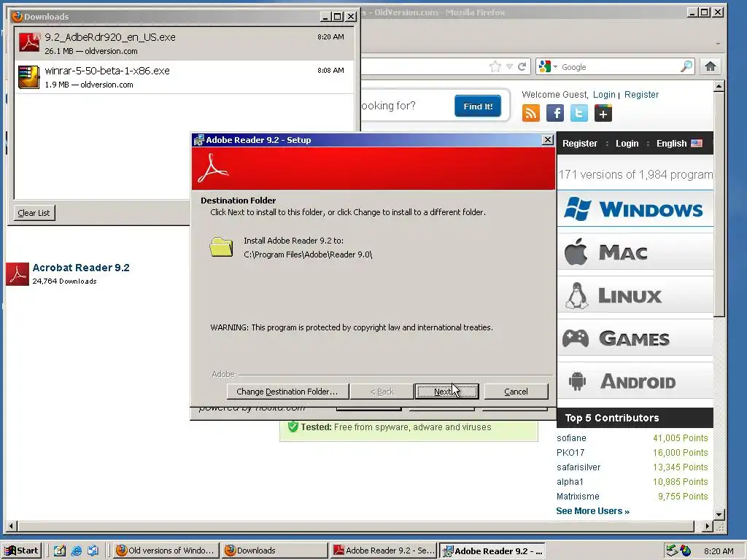Click the Acrobat Reader page icon
Screen dimensions: 747x560
[18, 274]
